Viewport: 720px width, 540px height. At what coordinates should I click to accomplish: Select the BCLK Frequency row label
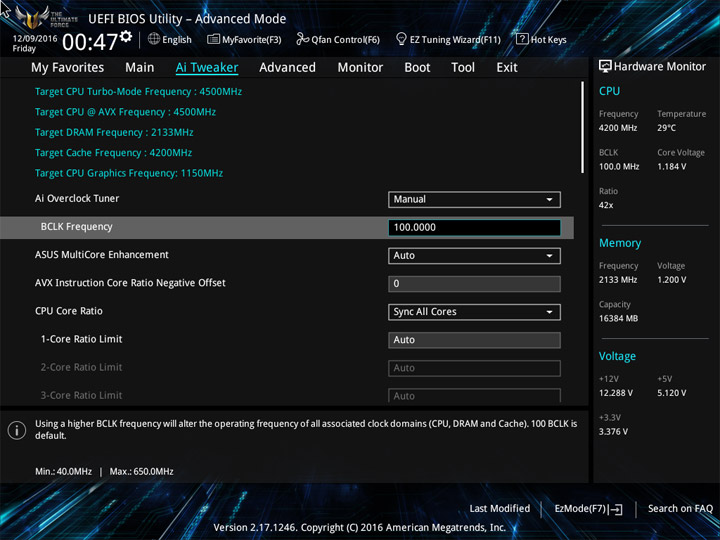tap(76, 227)
